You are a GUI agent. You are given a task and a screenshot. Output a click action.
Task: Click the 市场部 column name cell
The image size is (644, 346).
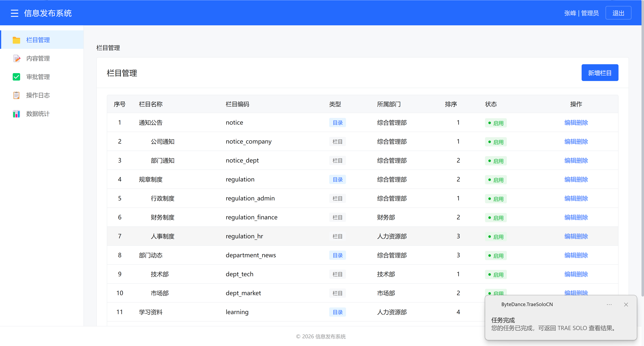point(159,293)
